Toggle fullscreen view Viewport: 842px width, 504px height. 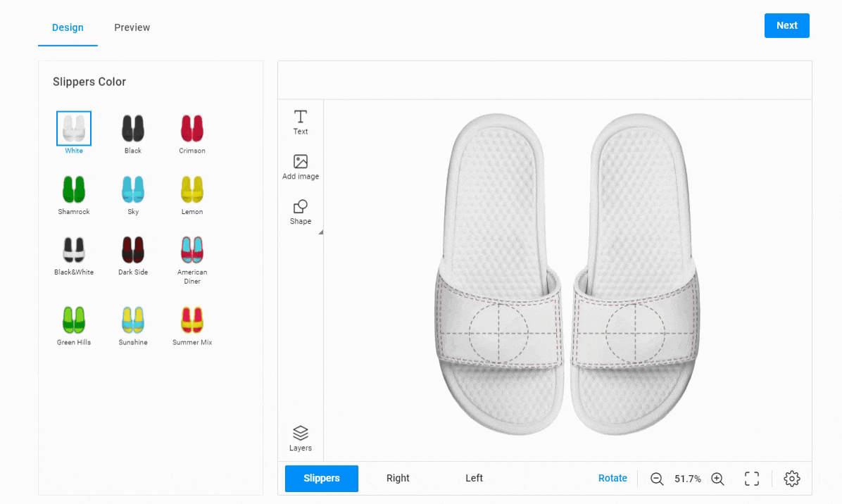pos(752,479)
